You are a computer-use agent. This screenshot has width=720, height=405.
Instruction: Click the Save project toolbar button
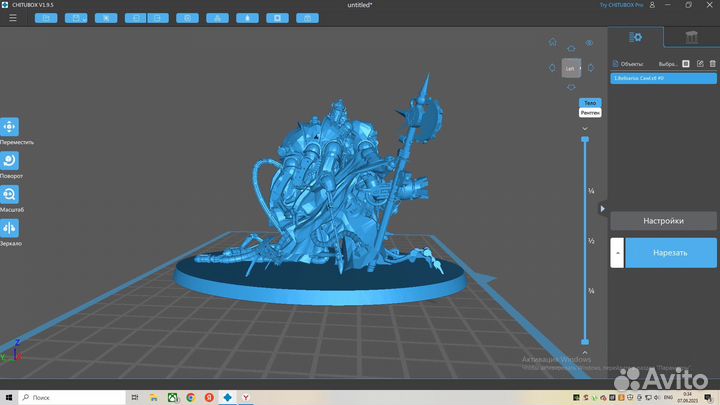click(76, 18)
